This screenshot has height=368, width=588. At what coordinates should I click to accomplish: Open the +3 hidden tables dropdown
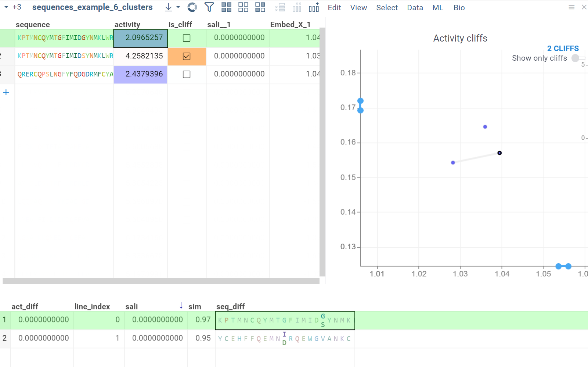point(17,7)
